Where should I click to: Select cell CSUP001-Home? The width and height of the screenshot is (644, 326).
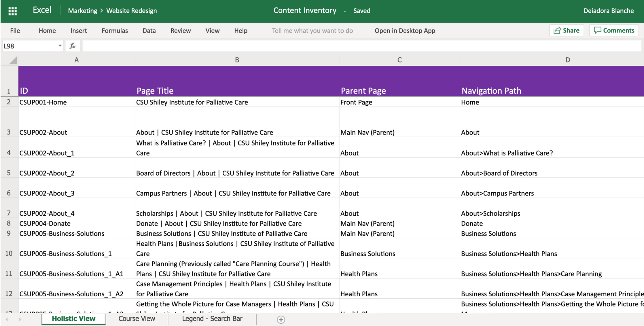pos(76,102)
